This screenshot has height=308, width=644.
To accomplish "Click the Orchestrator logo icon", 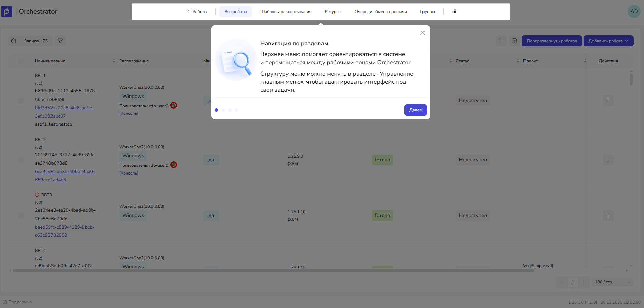I will 7,12.
